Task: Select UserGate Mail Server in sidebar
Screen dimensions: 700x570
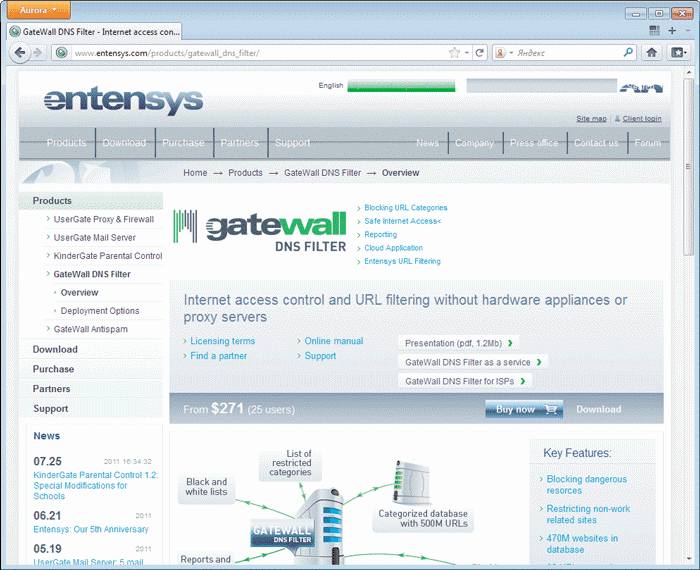Action: (x=95, y=237)
